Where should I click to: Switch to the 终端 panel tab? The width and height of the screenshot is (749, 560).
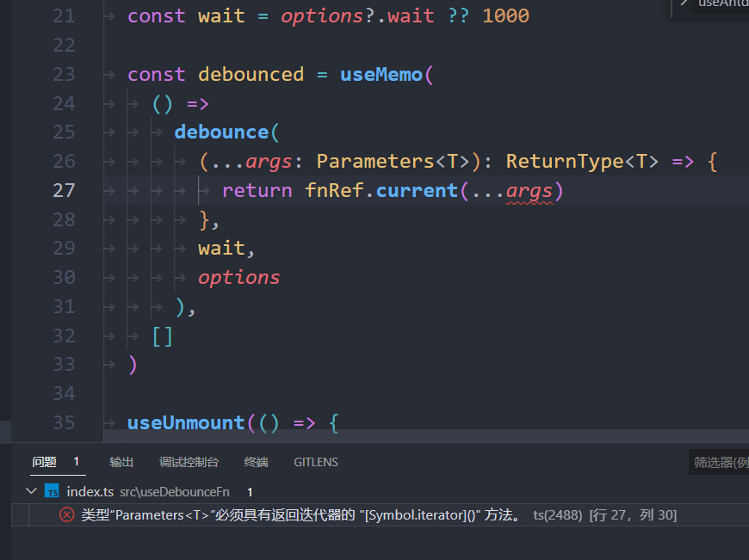[256, 462]
